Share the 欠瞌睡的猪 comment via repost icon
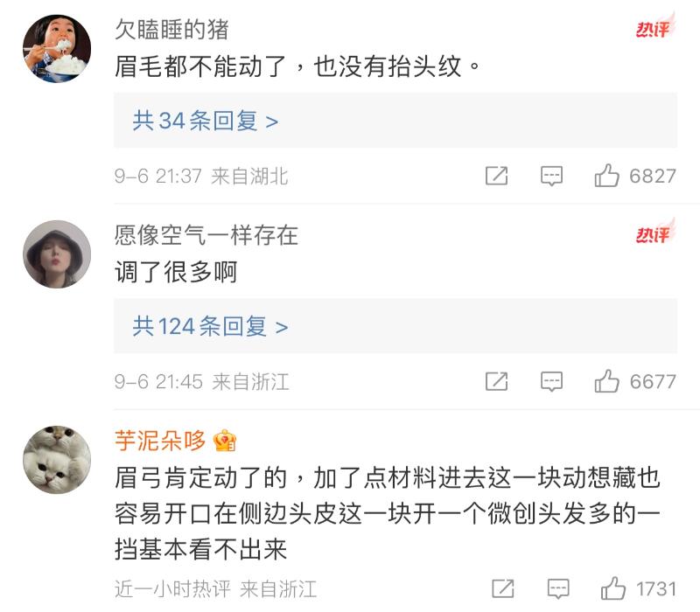 click(496, 176)
